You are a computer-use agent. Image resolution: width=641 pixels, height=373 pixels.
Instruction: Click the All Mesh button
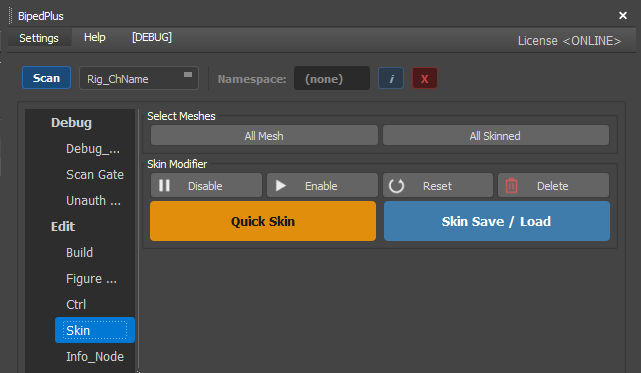click(x=264, y=135)
